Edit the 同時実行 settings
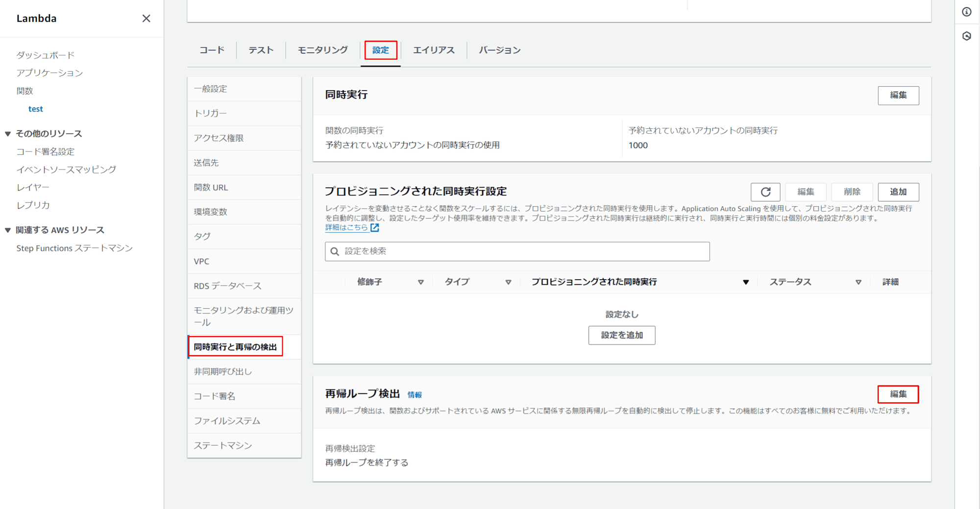The height and width of the screenshot is (509, 980). [898, 95]
